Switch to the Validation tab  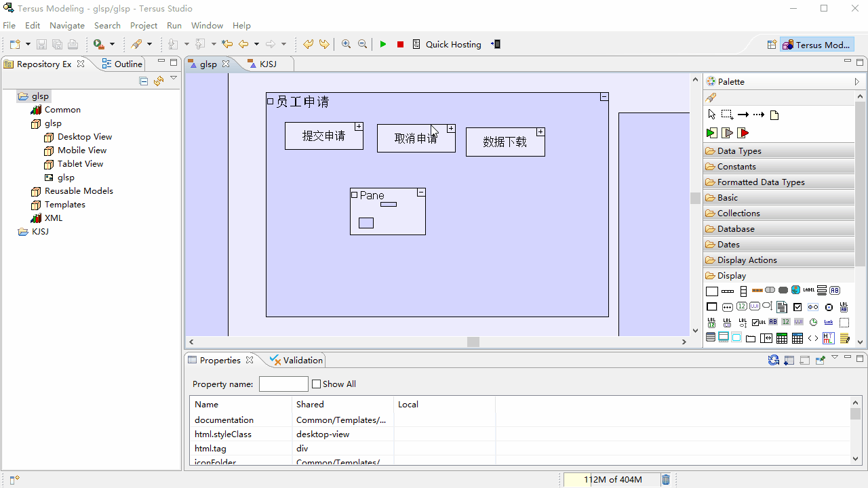[x=296, y=360]
